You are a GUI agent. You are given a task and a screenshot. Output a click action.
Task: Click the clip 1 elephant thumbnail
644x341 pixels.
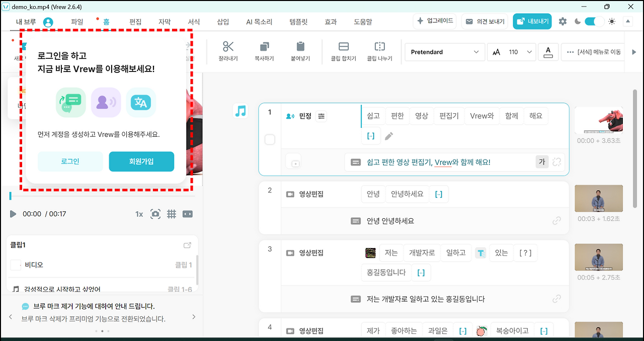point(599,120)
